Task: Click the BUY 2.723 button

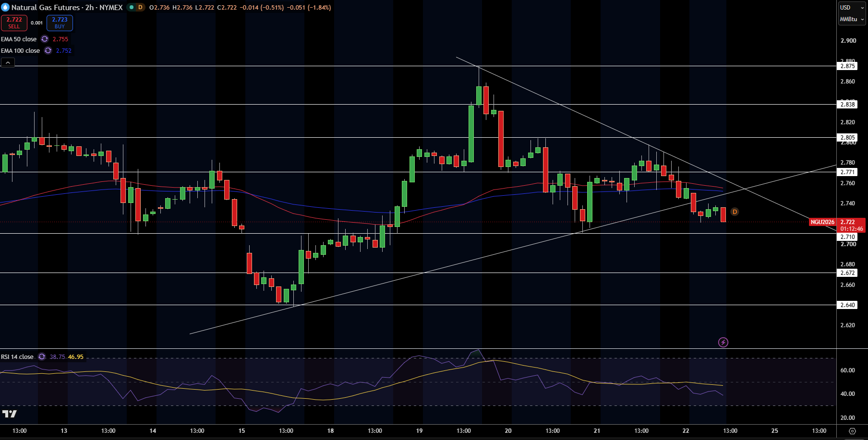Action: (60, 23)
